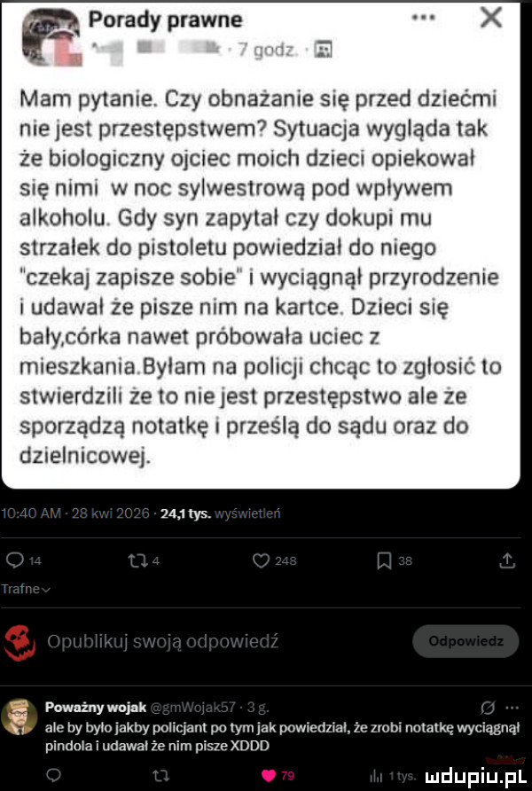Bookmark the main post
The height and width of the screenshot is (791, 532).
[x=385, y=560]
